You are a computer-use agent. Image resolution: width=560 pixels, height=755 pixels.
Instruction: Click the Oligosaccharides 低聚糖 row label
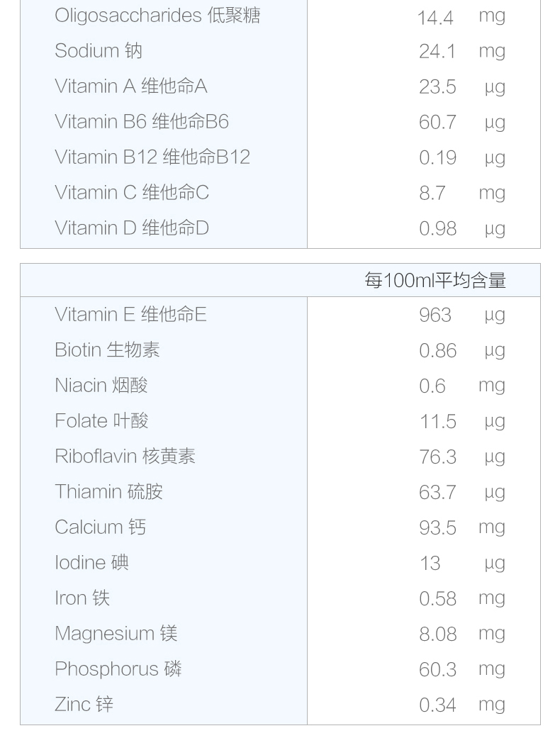[157, 16]
